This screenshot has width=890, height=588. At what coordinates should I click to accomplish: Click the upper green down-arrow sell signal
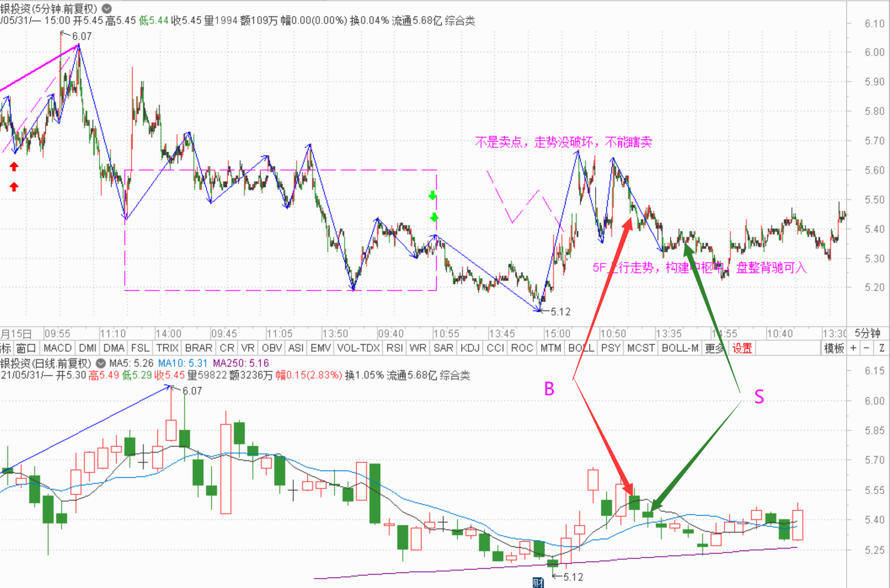[432, 195]
